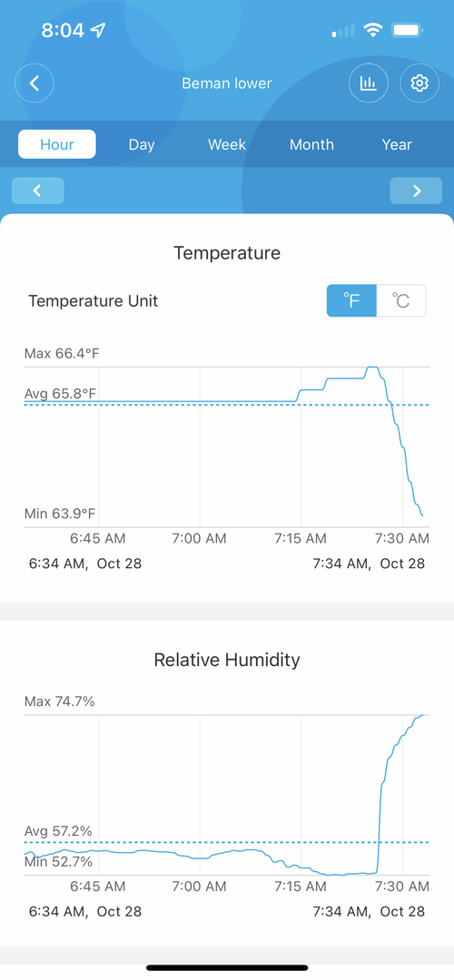Select the Day tab
The width and height of the screenshot is (454, 980).
pyautogui.click(x=142, y=144)
